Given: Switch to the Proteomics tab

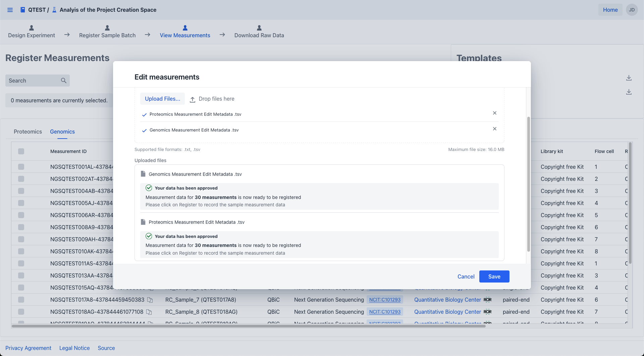Looking at the screenshot, I should (x=28, y=132).
